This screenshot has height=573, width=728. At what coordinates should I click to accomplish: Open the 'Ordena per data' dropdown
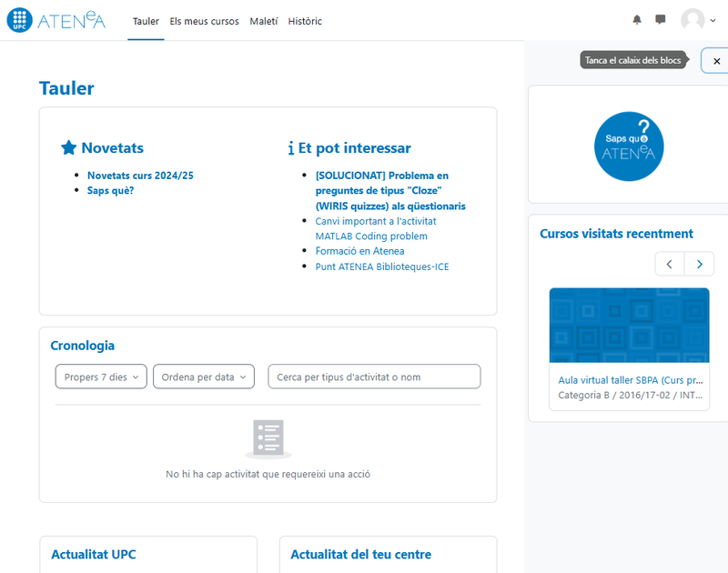click(204, 377)
